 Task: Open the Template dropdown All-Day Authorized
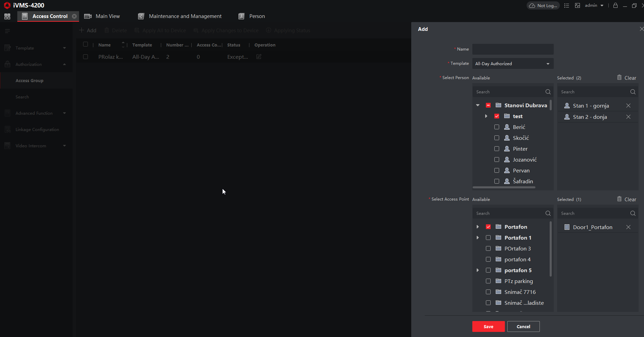[x=512, y=64]
